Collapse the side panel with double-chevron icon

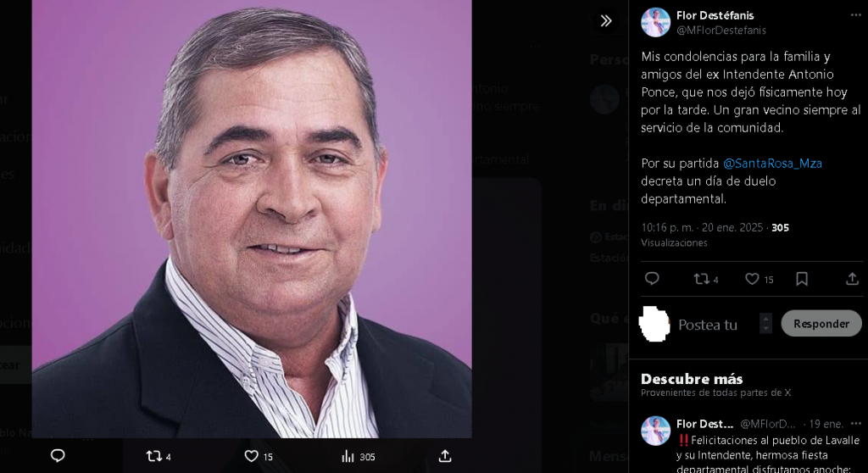(x=606, y=21)
